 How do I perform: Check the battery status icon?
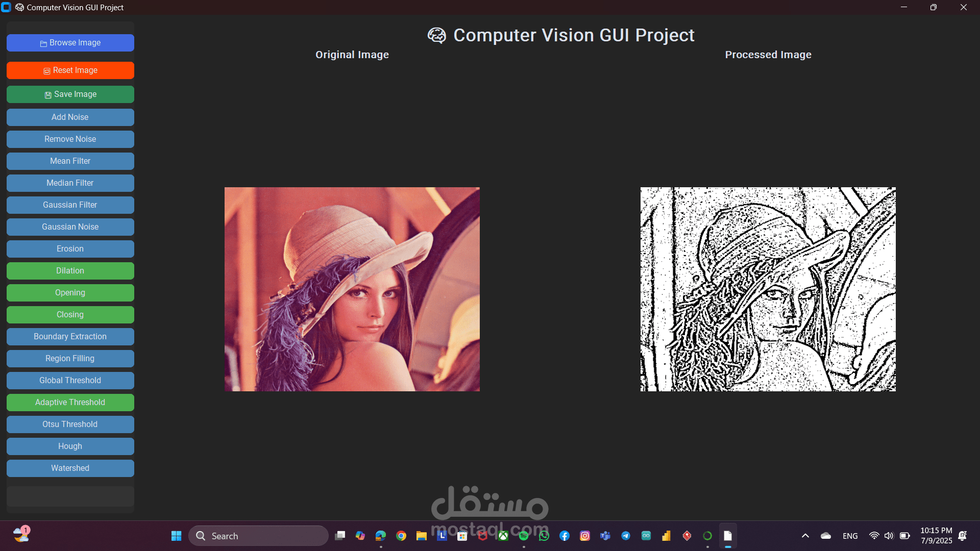905,536
